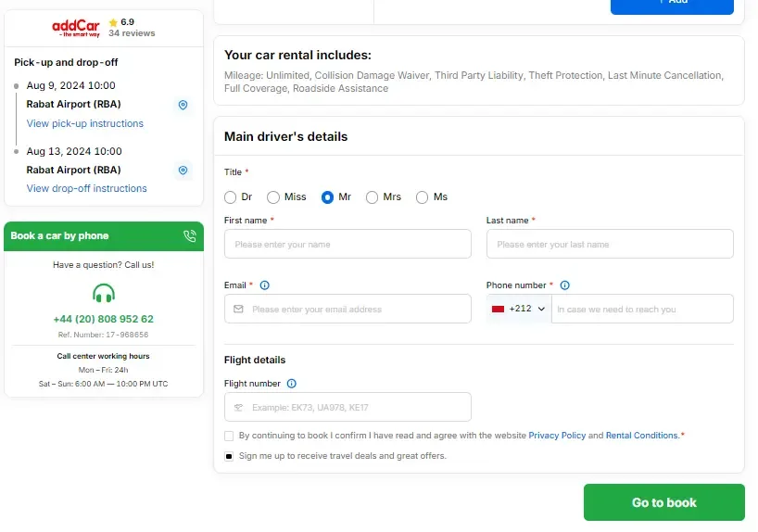758x532 pixels.
Task: Click the Call center working hours text
Action: click(104, 356)
